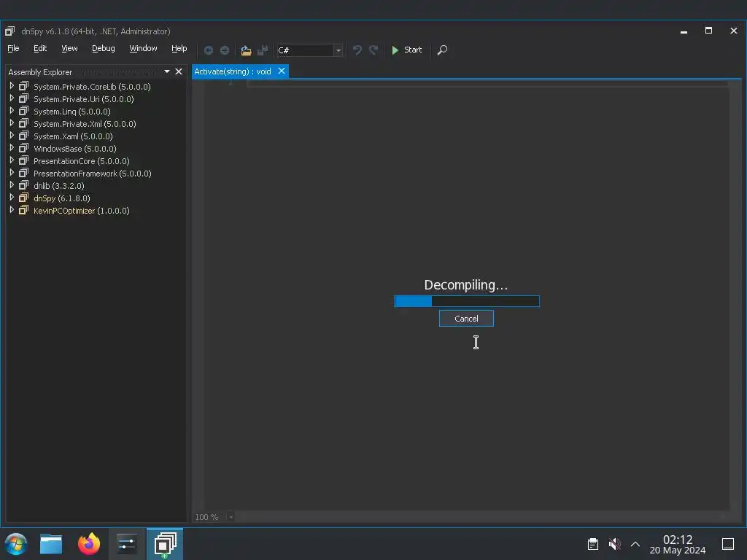Click the Navigate Backward arrow icon
Viewport: 747px width, 560px height.
point(208,50)
